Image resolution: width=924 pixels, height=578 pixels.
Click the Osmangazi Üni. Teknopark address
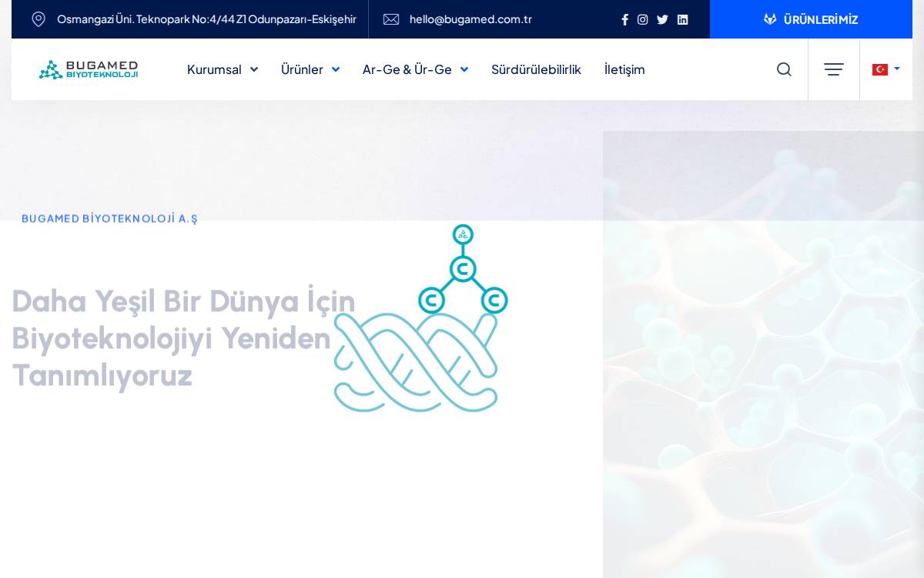pos(206,19)
